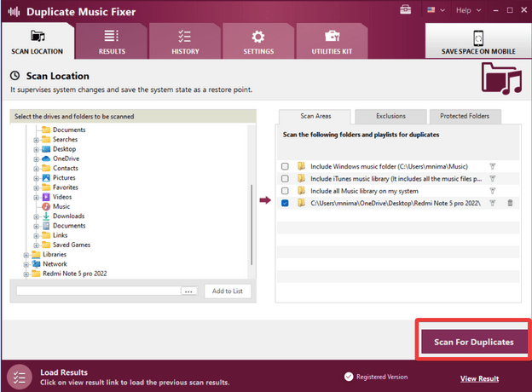Select the Music folder in tree
The height and width of the screenshot is (392, 532).
[x=61, y=206]
